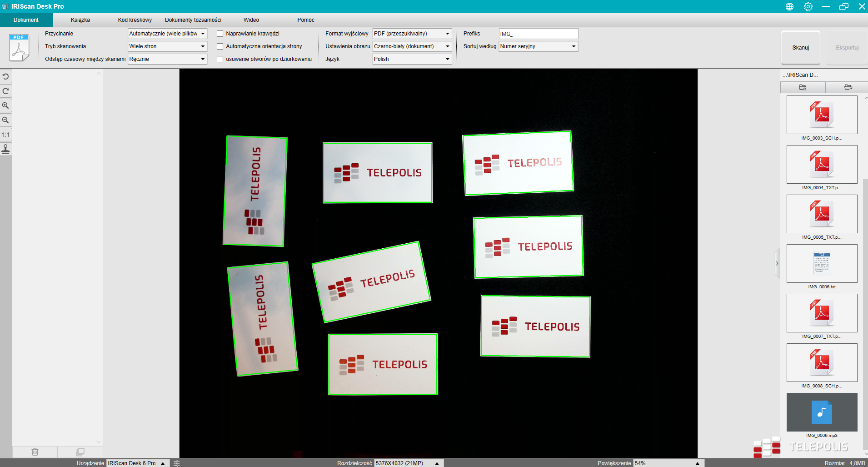Open the Kod kreskowy tab
The height and width of the screenshot is (467, 868).
(135, 20)
